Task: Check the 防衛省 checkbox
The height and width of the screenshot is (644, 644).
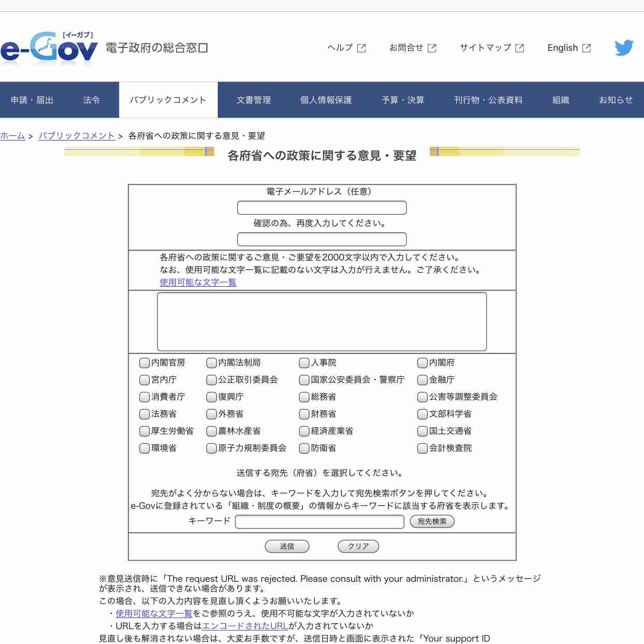Action: [x=304, y=449]
